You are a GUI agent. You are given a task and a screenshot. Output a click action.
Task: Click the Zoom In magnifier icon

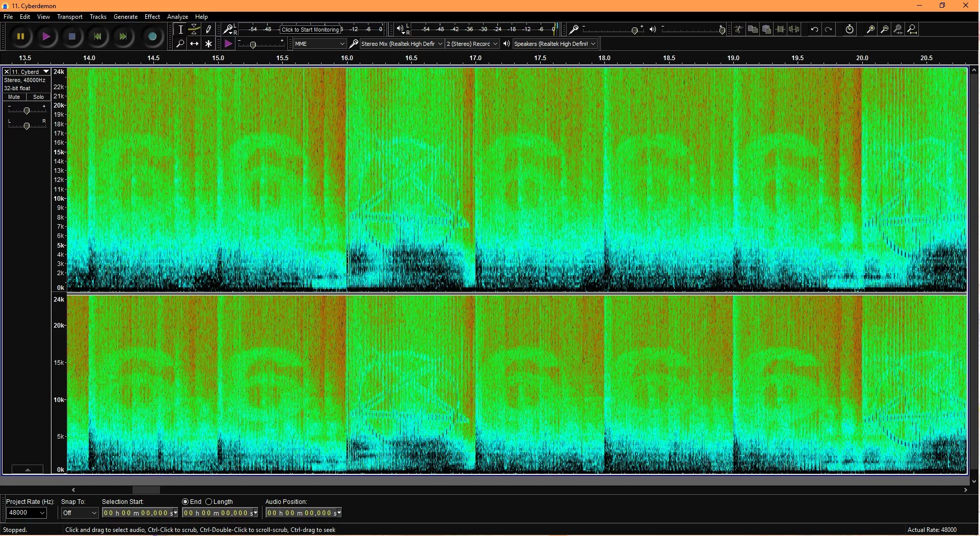click(870, 29)
